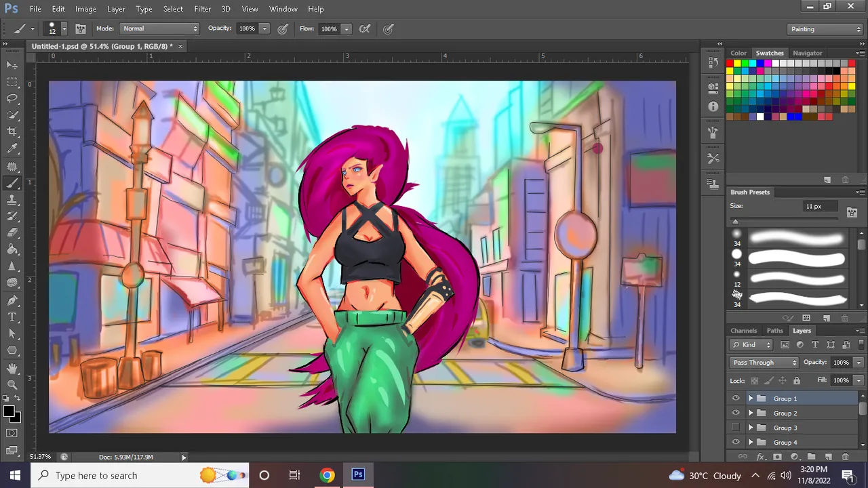
Task: Select the Hand tool
Action: pos(12,368)
